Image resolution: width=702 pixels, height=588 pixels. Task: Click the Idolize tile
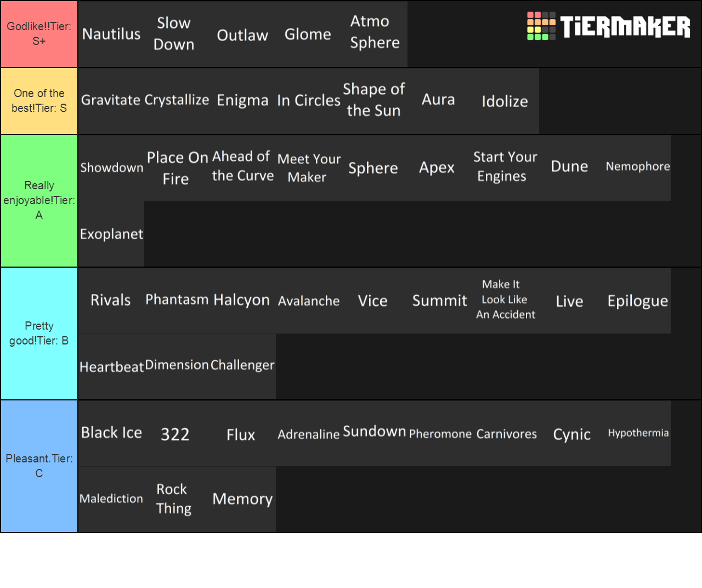505,101
